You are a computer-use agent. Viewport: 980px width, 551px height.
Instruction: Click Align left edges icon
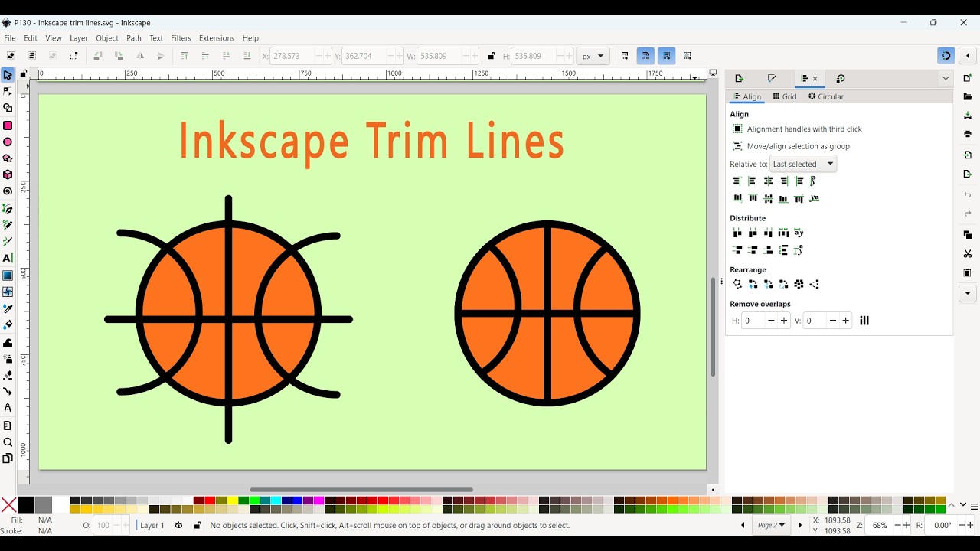[753, 181]
